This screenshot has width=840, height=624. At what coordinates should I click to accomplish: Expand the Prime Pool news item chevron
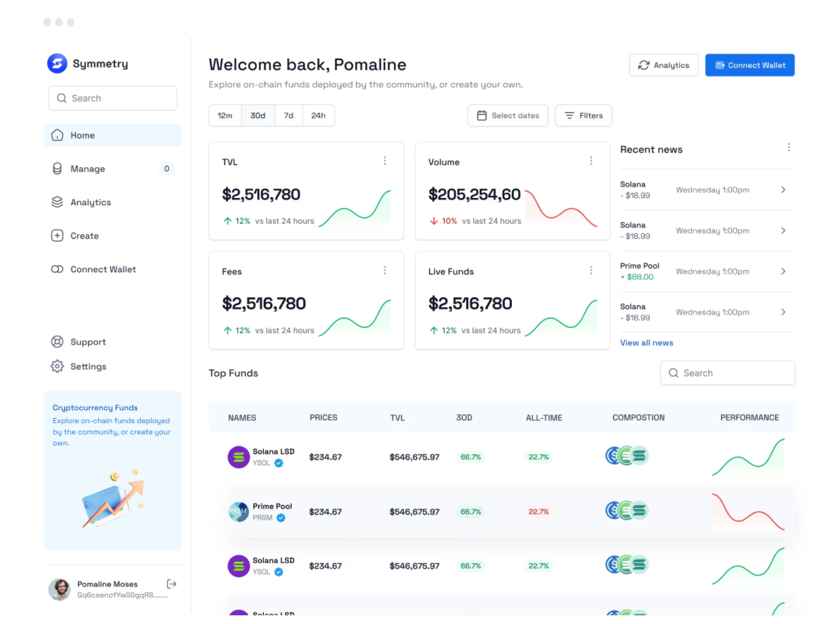tap(783, 272)
